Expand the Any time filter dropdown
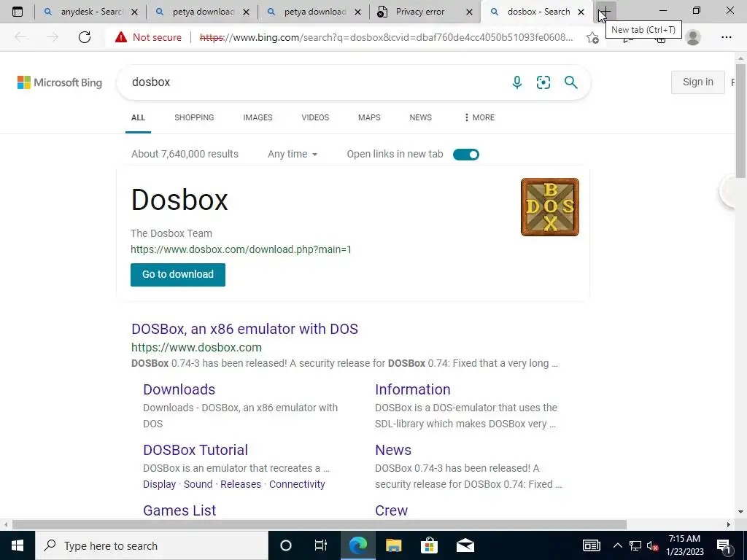747x560 pixels. [x=293, y=155]
